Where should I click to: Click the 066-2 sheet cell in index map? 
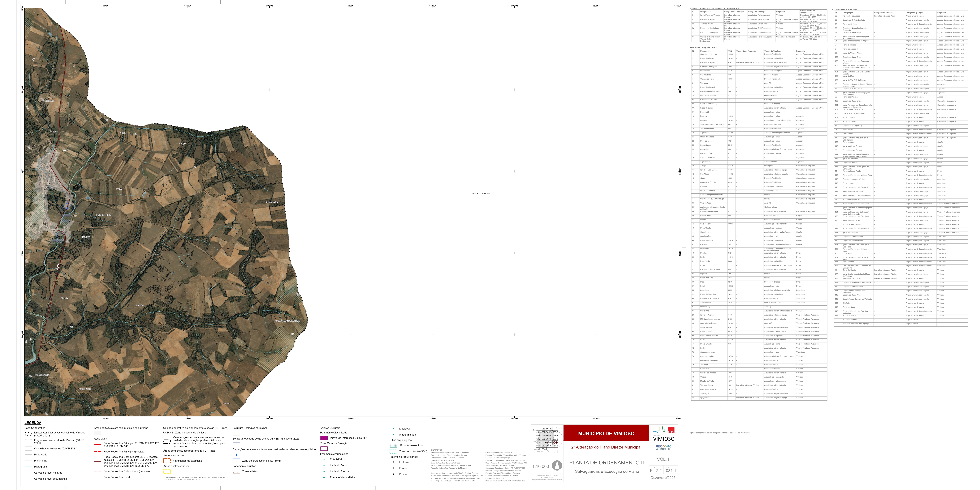pyautogui.click(x=550, y=436)
